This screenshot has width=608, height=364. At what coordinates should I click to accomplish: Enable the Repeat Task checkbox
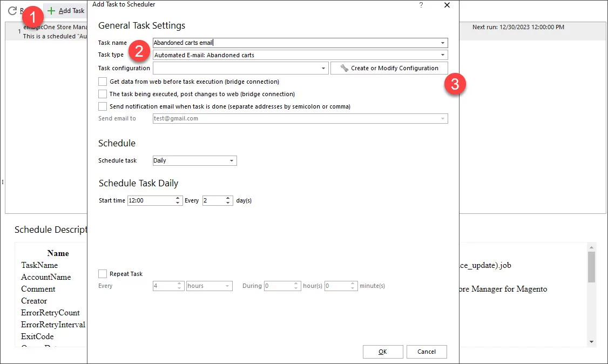pyautogui.click(x=103, y=274)
